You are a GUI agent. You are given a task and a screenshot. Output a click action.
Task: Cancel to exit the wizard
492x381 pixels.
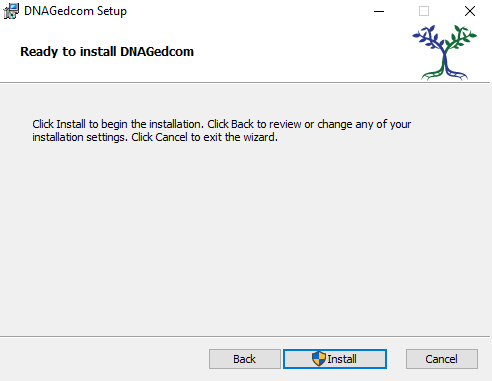(442, 359)
